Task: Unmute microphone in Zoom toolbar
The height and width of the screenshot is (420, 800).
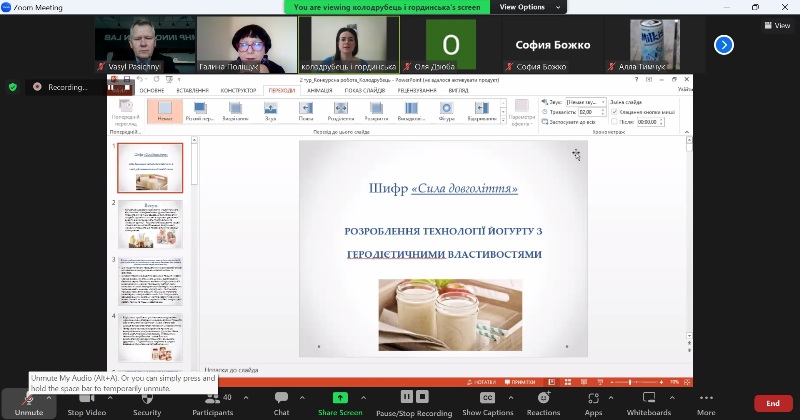Action: 28,404
